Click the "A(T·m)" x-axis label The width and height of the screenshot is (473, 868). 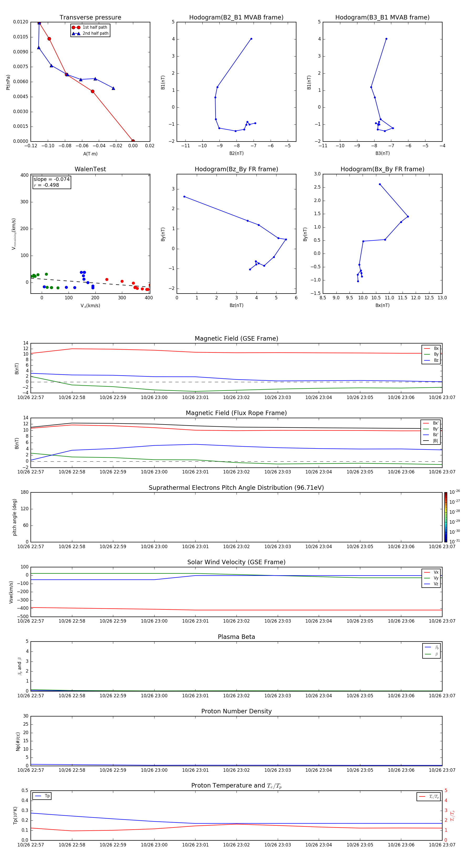[90, 154]
